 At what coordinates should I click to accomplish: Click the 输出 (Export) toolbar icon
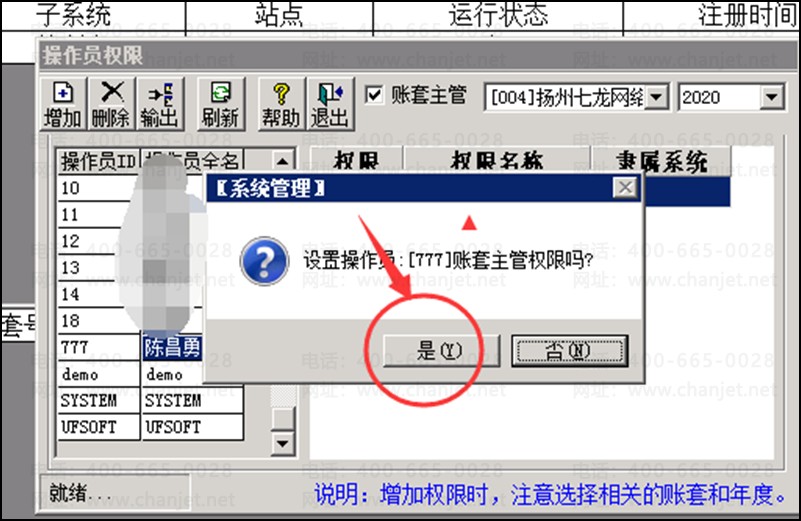point(160,105)
